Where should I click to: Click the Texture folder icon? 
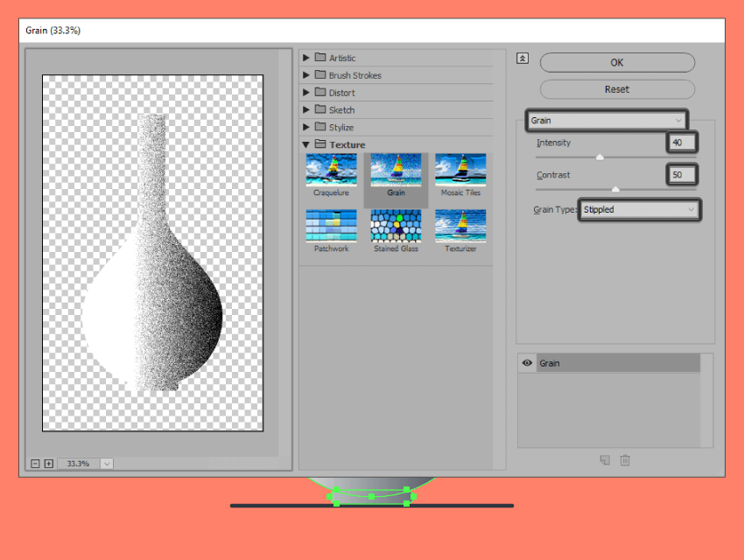point(320,144)
